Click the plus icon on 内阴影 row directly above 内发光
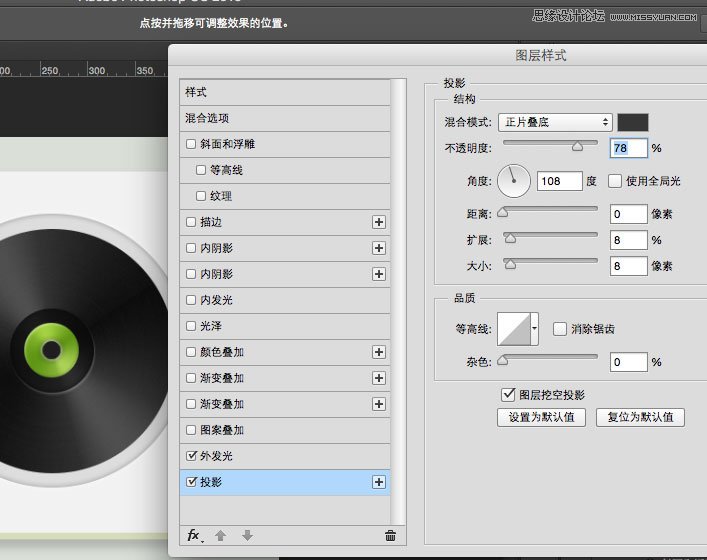The image size is (707, 560). click(x=379, y=274)
